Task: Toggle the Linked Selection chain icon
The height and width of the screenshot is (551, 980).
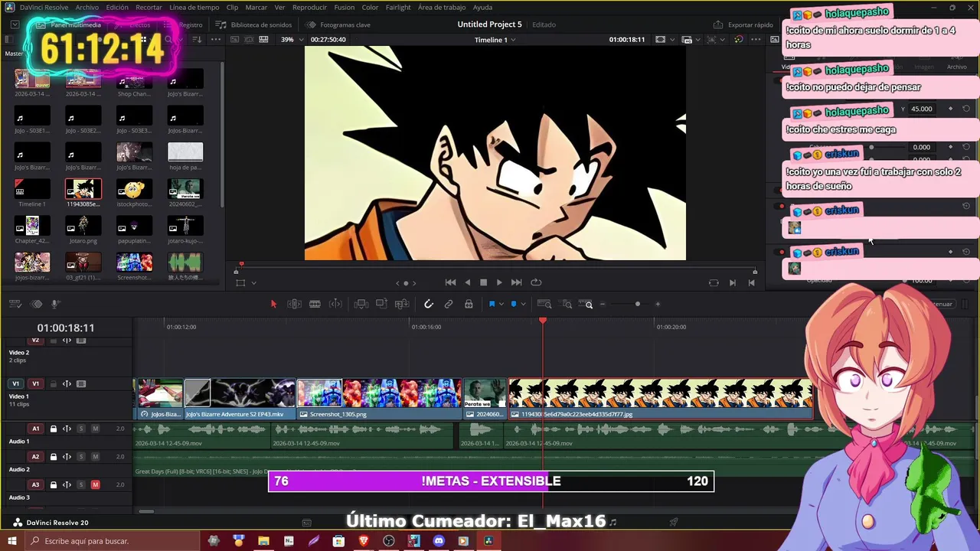Action: (x=449, y=305)
